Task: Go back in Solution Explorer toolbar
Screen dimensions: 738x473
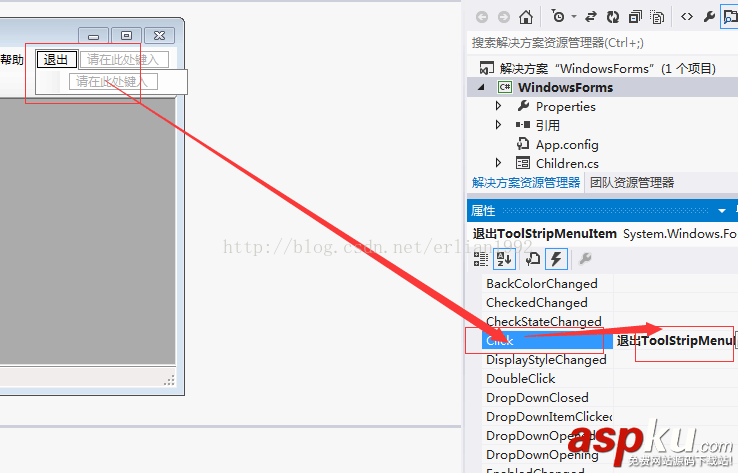Action: click(482, 17)
